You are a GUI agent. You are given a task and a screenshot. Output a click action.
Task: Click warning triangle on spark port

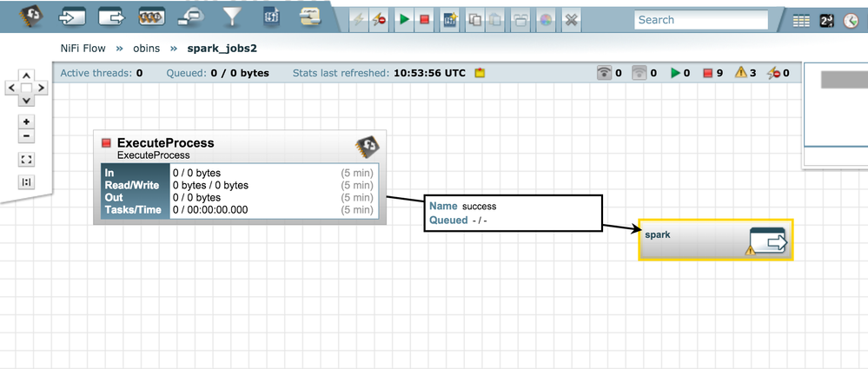point(750,251)
